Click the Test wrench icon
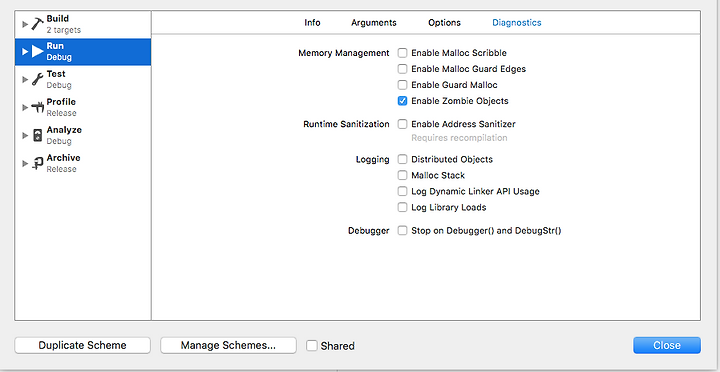This screenshot has width=720, height=372. click(37, 79)
